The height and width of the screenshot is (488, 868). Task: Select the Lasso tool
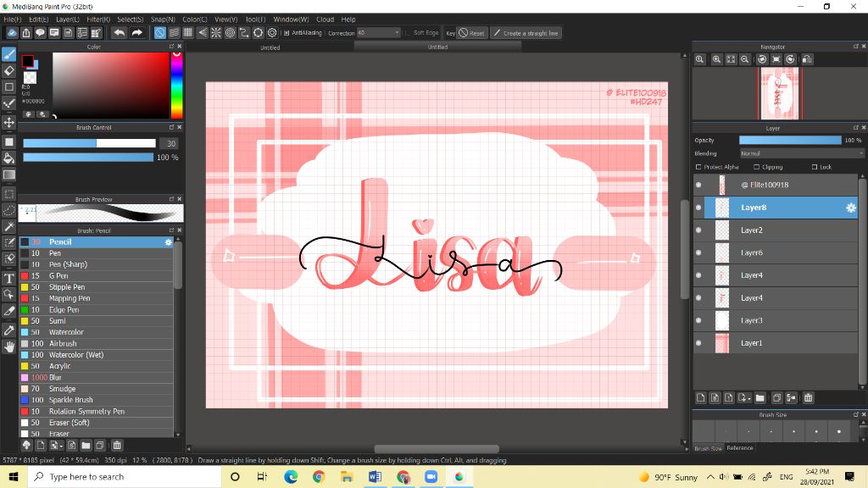(x=8, y=211)
